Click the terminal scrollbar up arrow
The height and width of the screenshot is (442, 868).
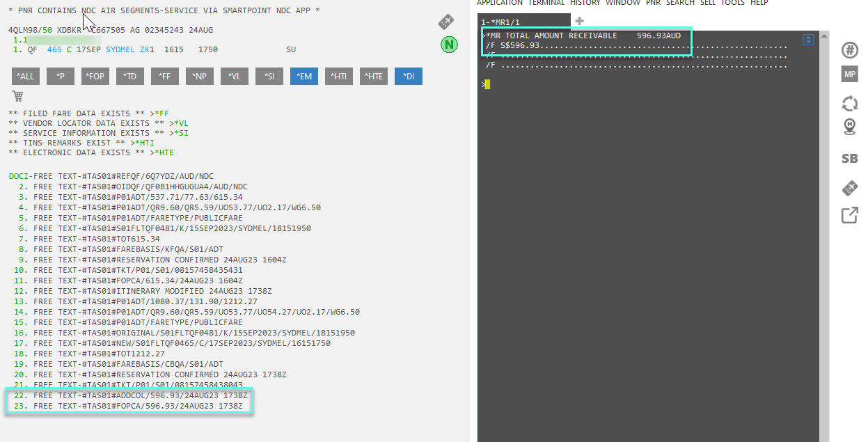pyautogui.click(x=824, y=35)
